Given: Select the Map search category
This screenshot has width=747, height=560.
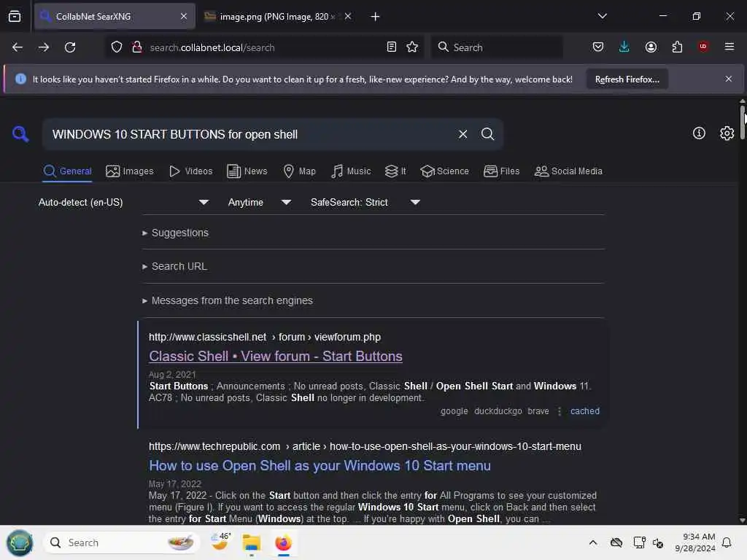Looking at the screenshot, I should [x=299, y=171].
